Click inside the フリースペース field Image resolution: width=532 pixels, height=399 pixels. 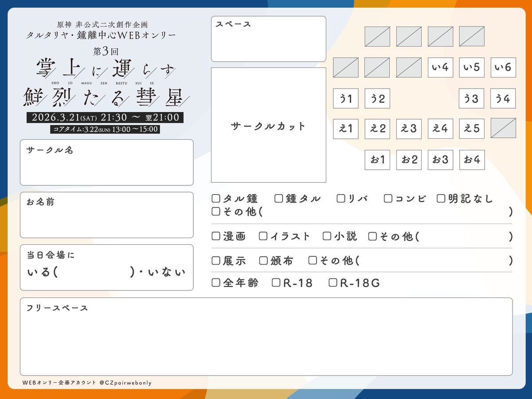(266, 337)
